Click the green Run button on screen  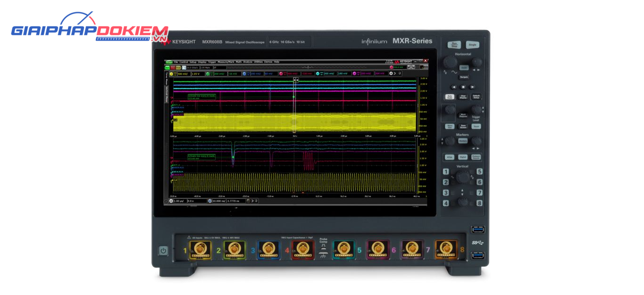pyautogui.click(x=167, y=67)
